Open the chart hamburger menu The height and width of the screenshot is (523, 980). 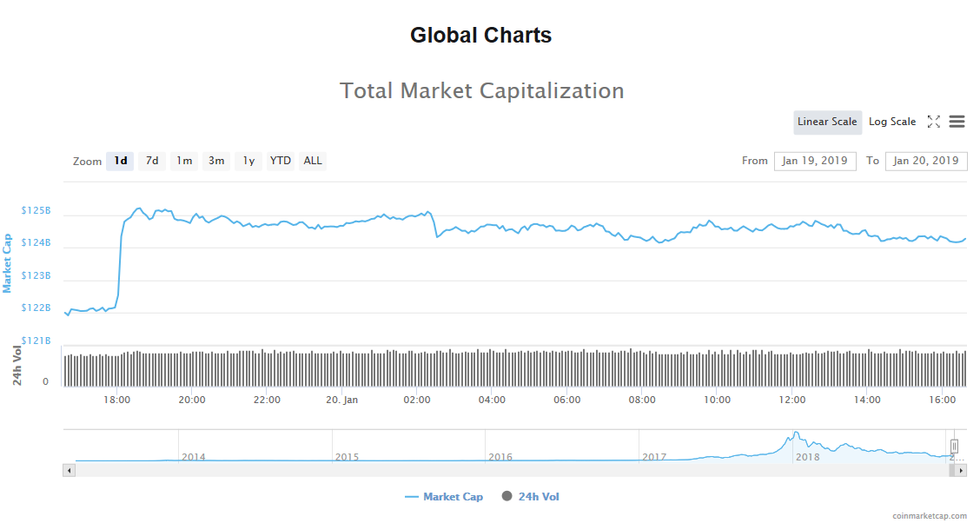[957, 122]
